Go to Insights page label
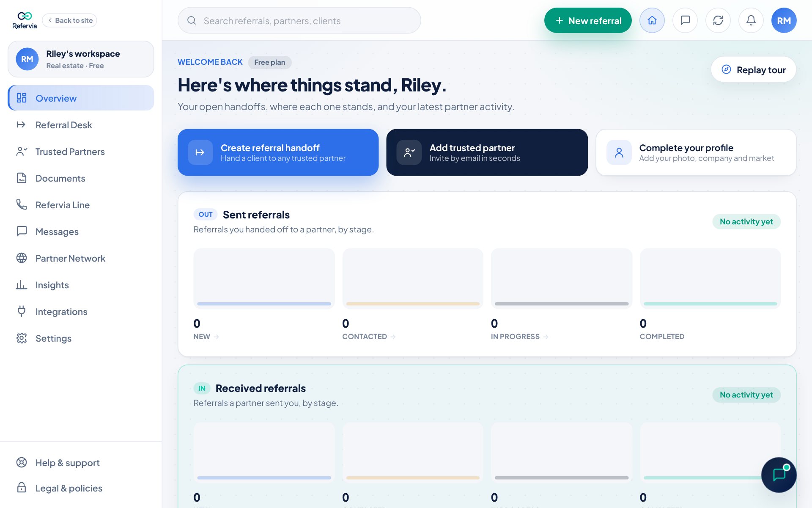The image size is (812, 508). pos(52,285)
